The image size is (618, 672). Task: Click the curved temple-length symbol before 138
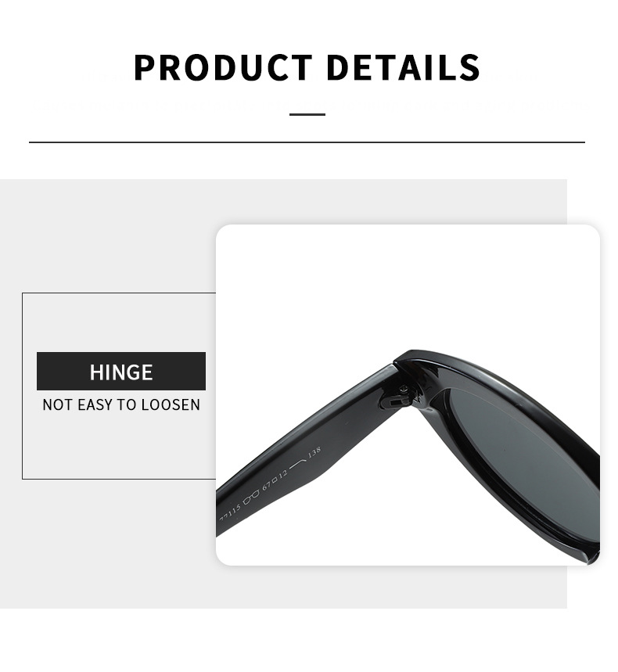coord(297,463)
